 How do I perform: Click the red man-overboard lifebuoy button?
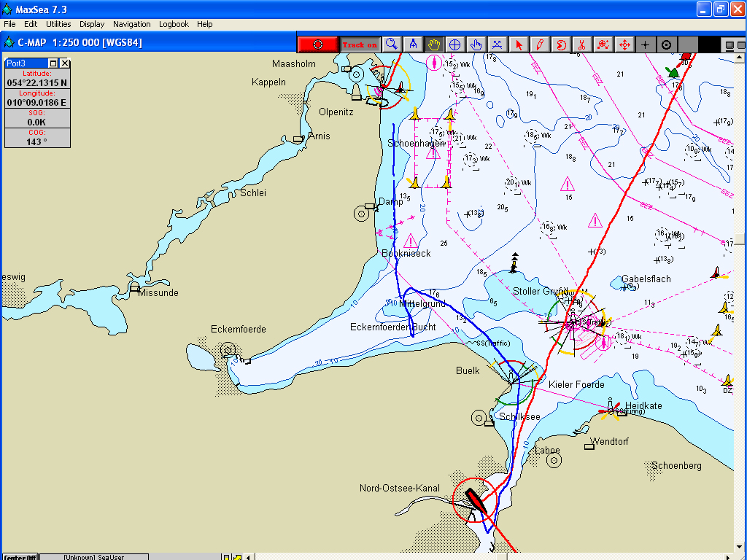click(318, 44)
